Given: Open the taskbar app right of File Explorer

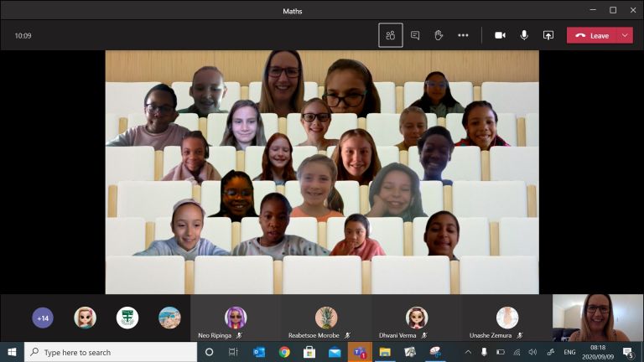Looking at the screenshot, I should click(410, 352).
